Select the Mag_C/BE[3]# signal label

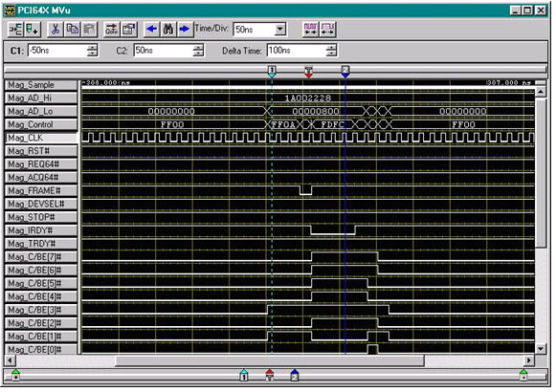[x=41, y=310]
